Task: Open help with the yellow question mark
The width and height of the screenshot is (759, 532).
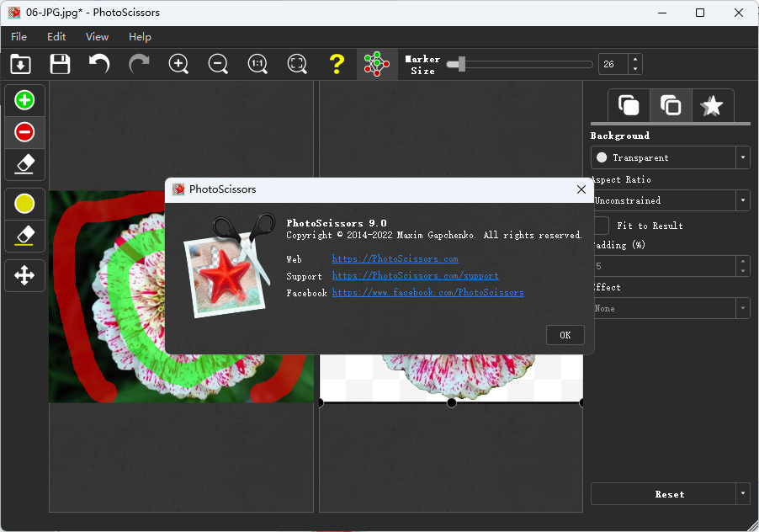Action: [337, 64]
